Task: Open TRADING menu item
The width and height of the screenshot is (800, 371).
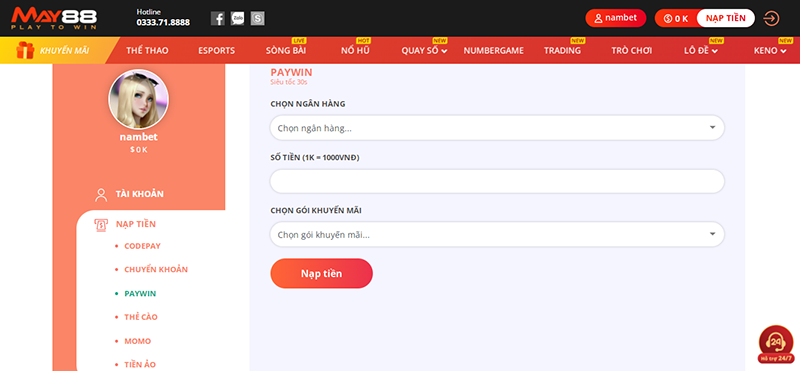Action: (x=562, y=51)
